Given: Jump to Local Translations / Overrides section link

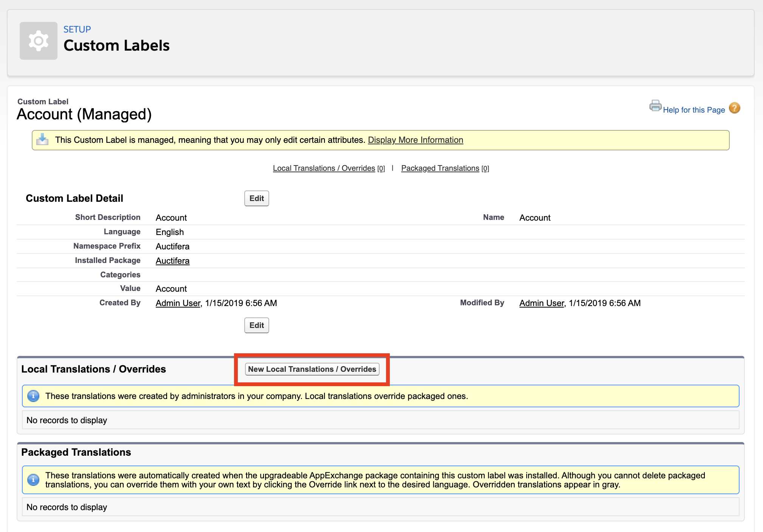Looking at the screenshot, I should pos(324,168).
